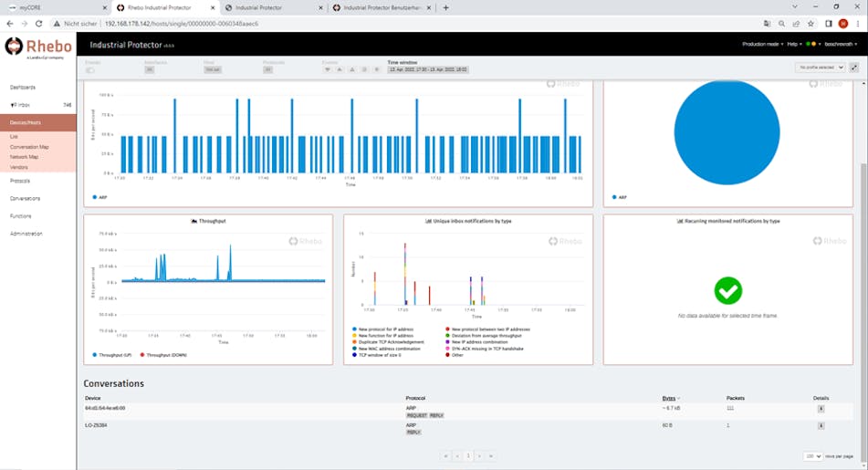Click fifth Events filter icon
The height and width of the screenshot is (470, 868).
(376, 69)
